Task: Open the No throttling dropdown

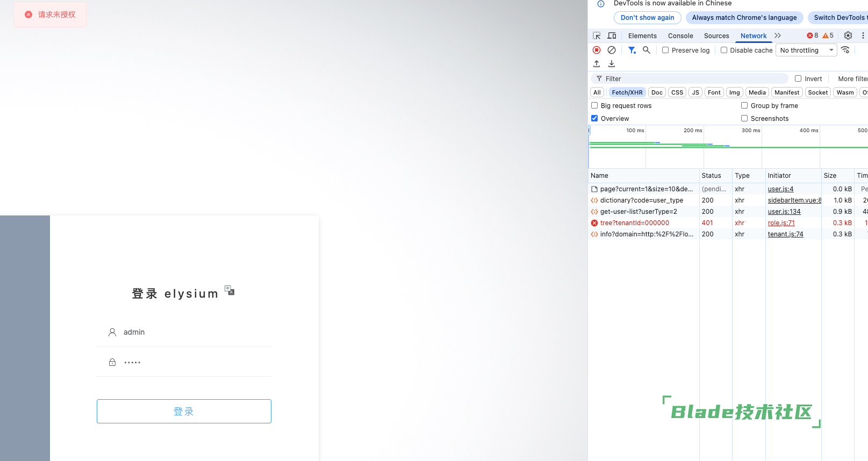Action: point(806,51)
